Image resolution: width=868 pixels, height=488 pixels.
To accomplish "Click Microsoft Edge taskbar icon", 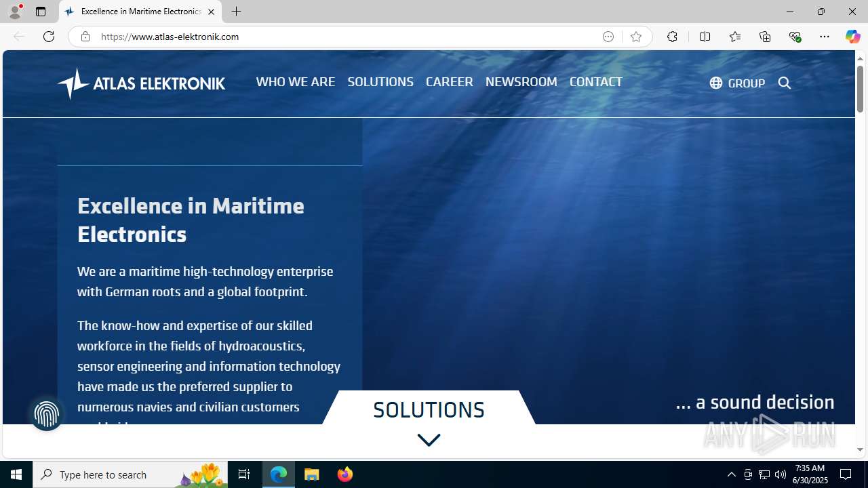I will [x=279, y=474].
